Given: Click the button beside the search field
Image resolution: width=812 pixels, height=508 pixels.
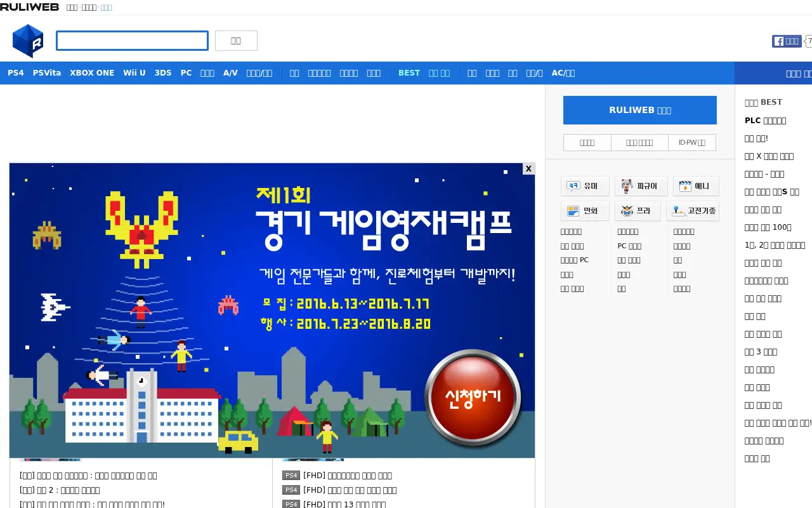Looking at the screenshot, I should pyautogui.click(x=236, y=41).
